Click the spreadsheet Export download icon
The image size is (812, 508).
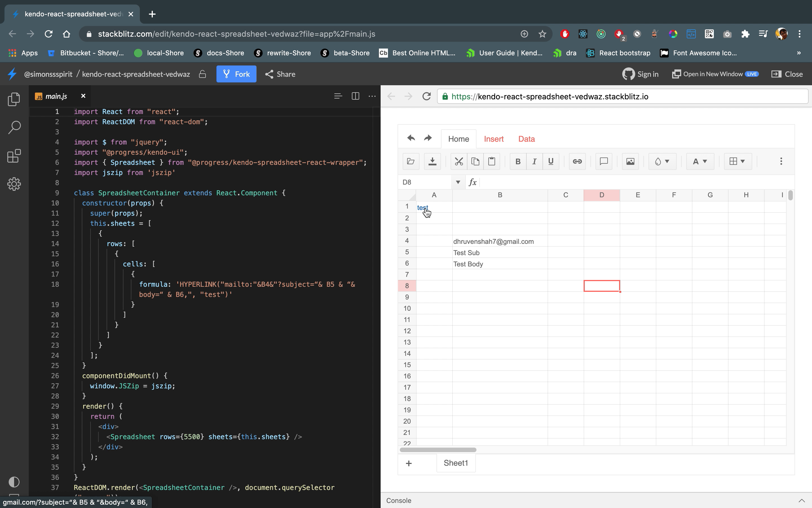(432, 161)
